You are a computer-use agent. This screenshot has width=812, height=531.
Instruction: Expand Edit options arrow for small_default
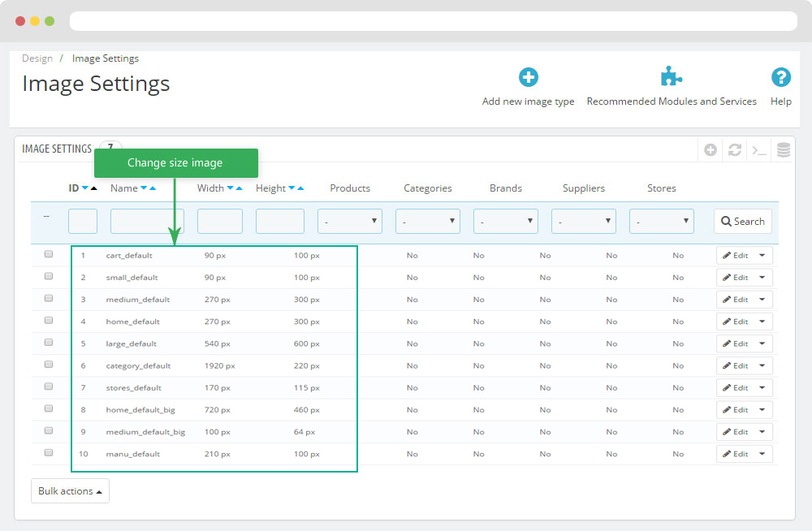(762, 278)
